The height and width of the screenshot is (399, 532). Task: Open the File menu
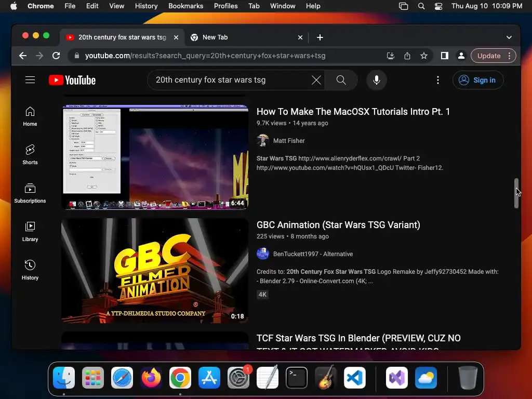(x=70, y=6)
